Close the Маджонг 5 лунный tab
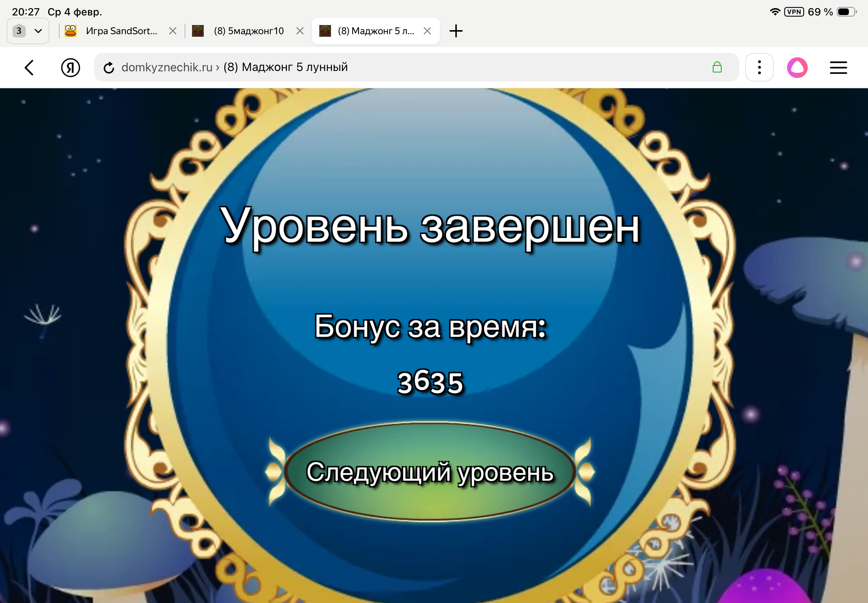The height and width of the screenshot is (603, 868). pos(428,31)
